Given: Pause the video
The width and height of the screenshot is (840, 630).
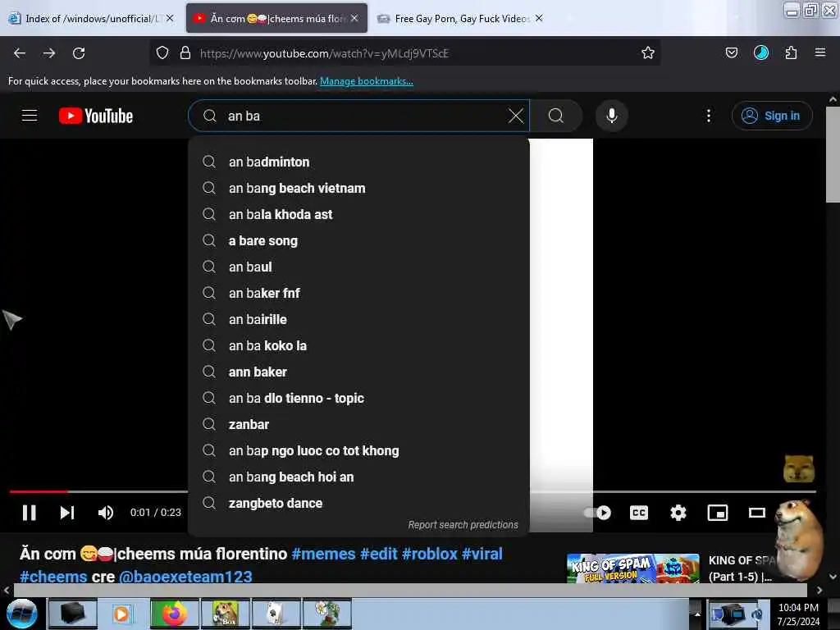Looking at the screenshot, I should coord(30,513).
